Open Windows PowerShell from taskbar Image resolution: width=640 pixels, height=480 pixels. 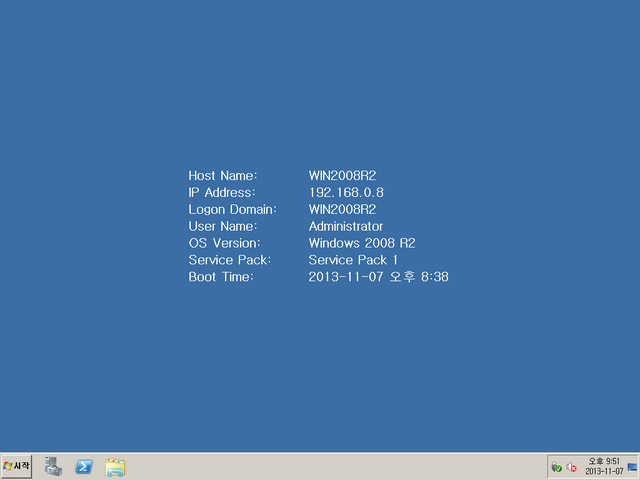point(84,467)
